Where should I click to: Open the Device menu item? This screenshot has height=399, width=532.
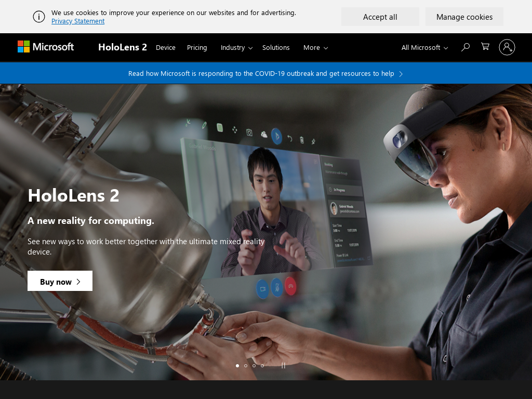point(166,47)
